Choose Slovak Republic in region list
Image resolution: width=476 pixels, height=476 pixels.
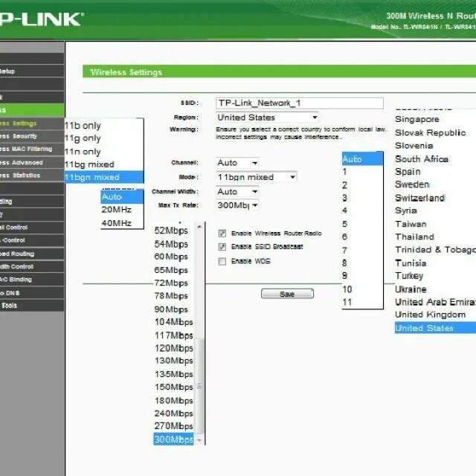click(431, 133)
